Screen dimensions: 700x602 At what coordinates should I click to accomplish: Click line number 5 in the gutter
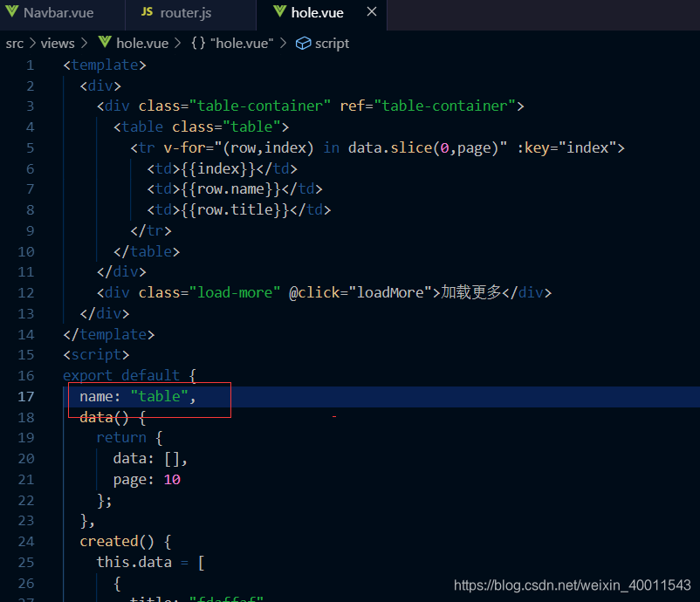coord(31,147)
